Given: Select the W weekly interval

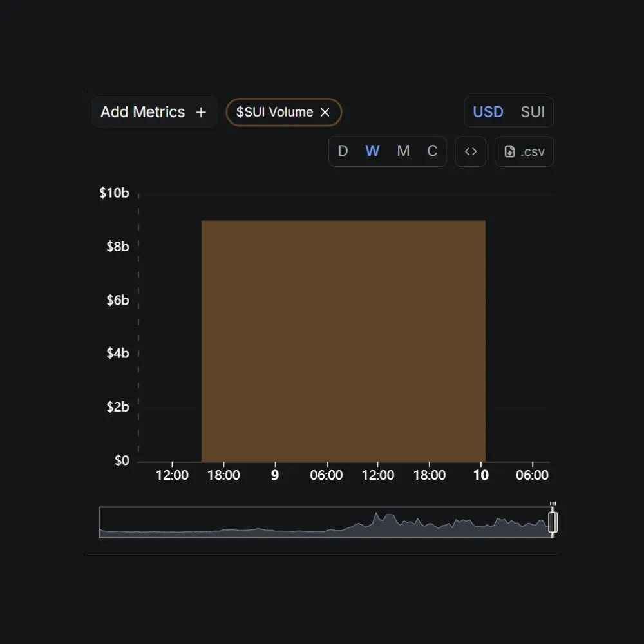Looking at the screenshot, I should [372, 151].
